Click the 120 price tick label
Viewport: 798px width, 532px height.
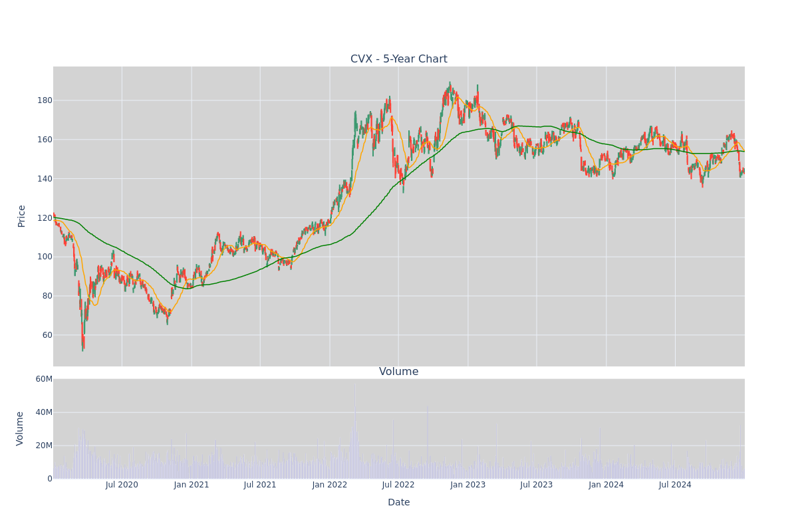[45, 218]
